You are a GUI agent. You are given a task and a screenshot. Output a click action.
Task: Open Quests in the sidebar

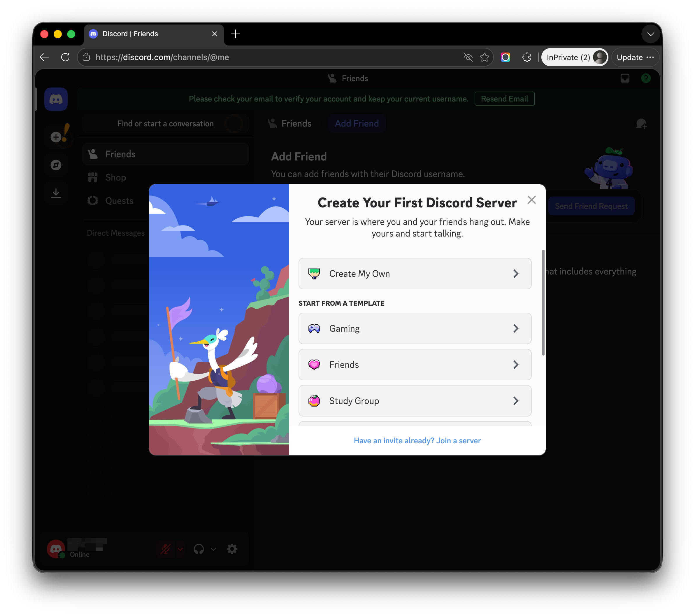point(166,201)
